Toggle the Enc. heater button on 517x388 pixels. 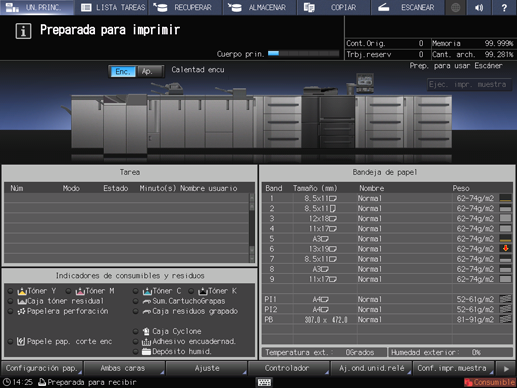click(123, 71)
